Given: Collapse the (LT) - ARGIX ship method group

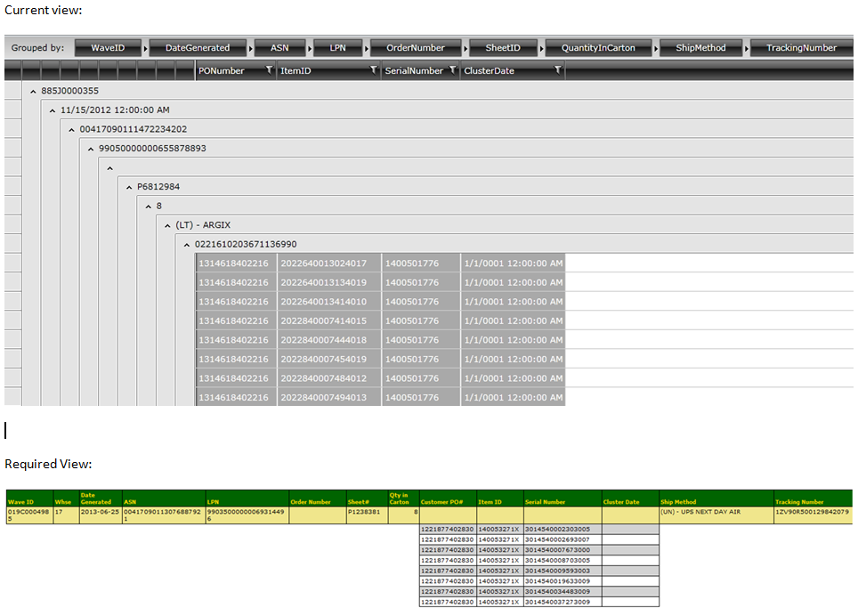Looking at the screenshot, I should [x=167, y=225].
